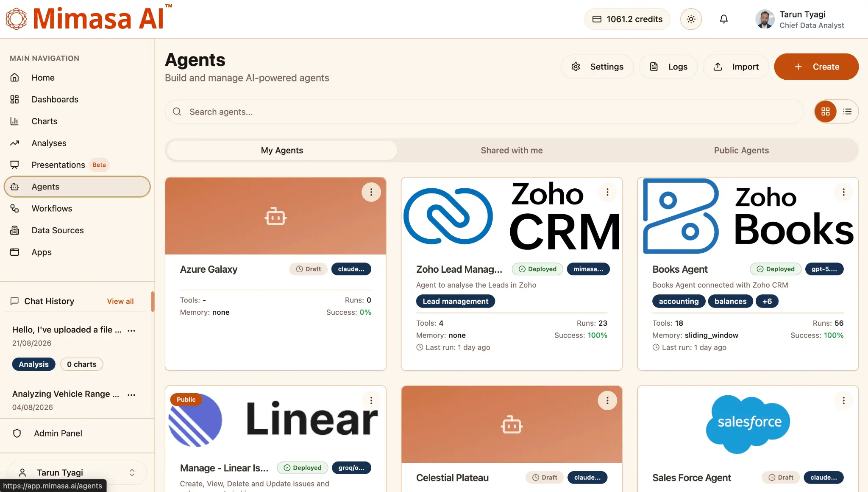Open Books Agent card options menu

(x=843, y=192)
